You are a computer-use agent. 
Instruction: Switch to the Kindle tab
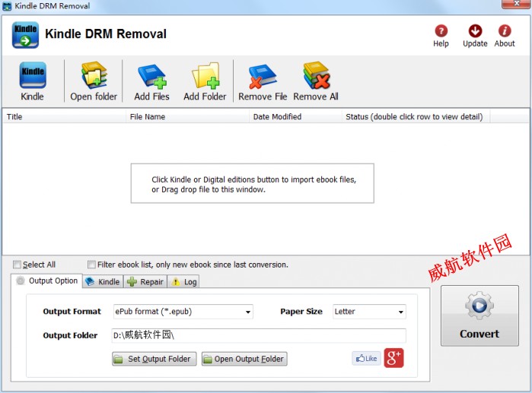(x=103, y=281)
